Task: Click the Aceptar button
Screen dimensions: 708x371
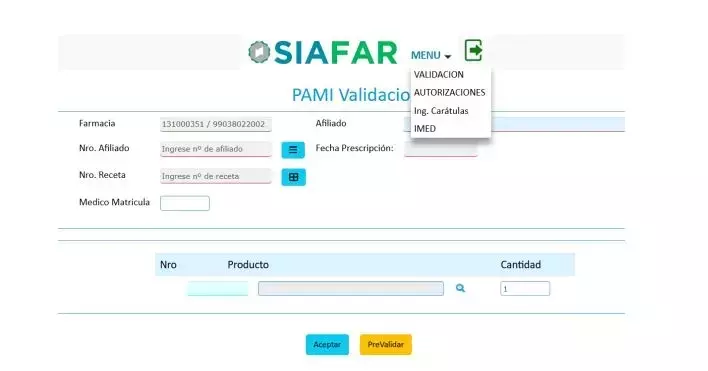Action: click(x=327, y=344)
